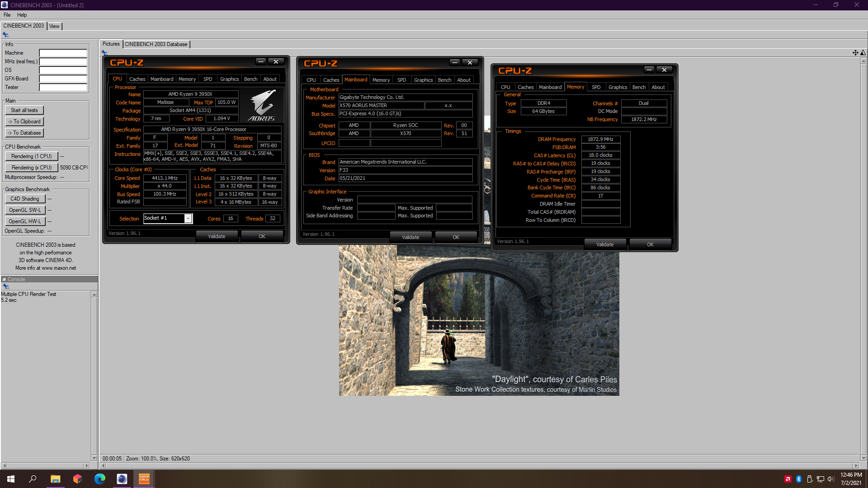Run the Rendering (x CPU) benchmark
The image size is (868, 488).
32,168
